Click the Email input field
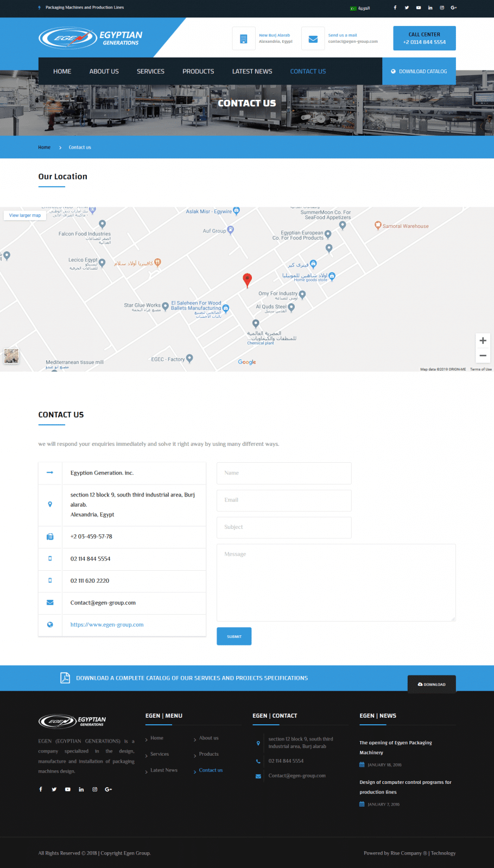494x868 pixels. [284, 500]
